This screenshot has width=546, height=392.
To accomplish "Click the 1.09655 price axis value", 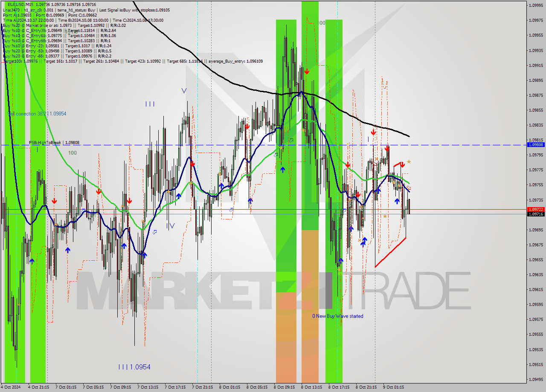I will 536,259.
